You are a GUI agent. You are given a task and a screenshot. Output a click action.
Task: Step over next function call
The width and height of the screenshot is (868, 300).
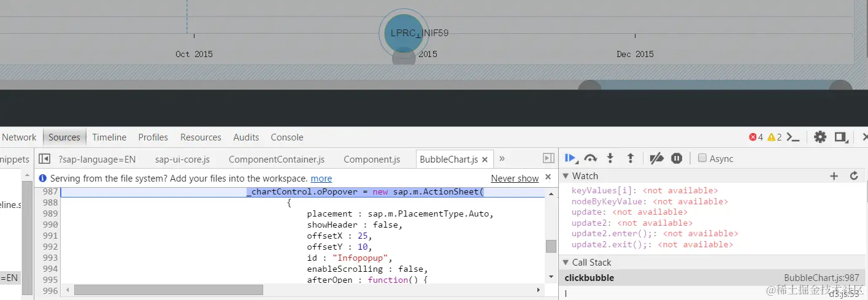point(590,158)
